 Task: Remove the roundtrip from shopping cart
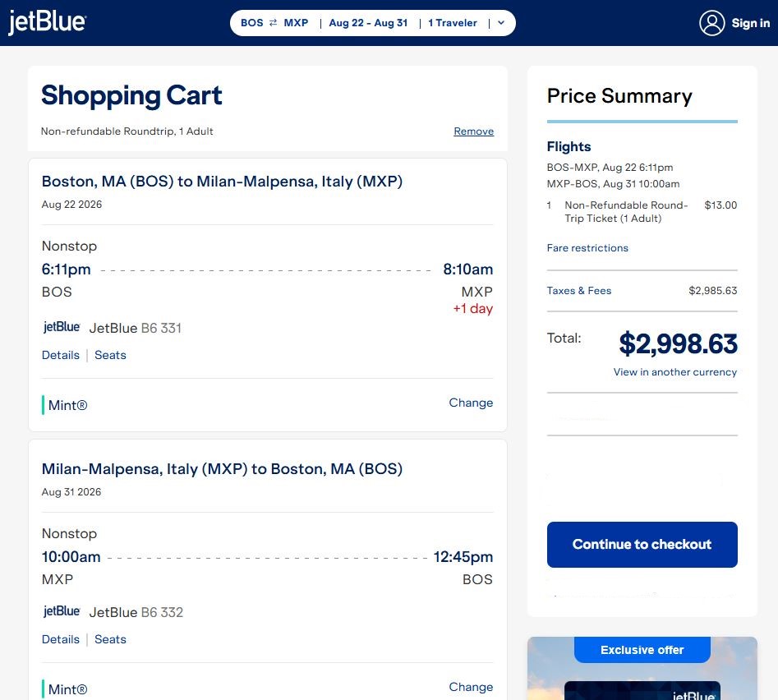473,131
